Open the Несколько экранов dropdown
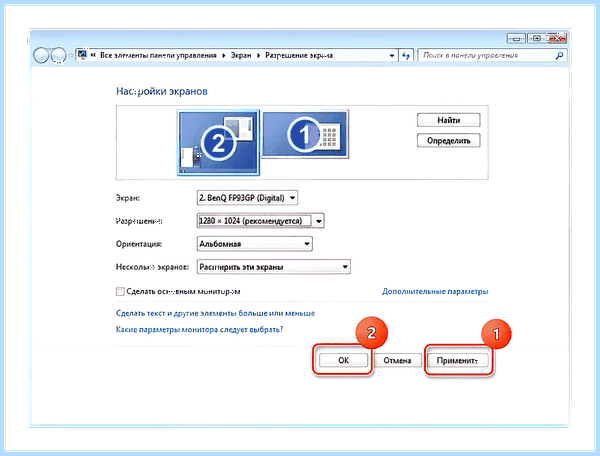600x456 pixels. click(273, 267)
